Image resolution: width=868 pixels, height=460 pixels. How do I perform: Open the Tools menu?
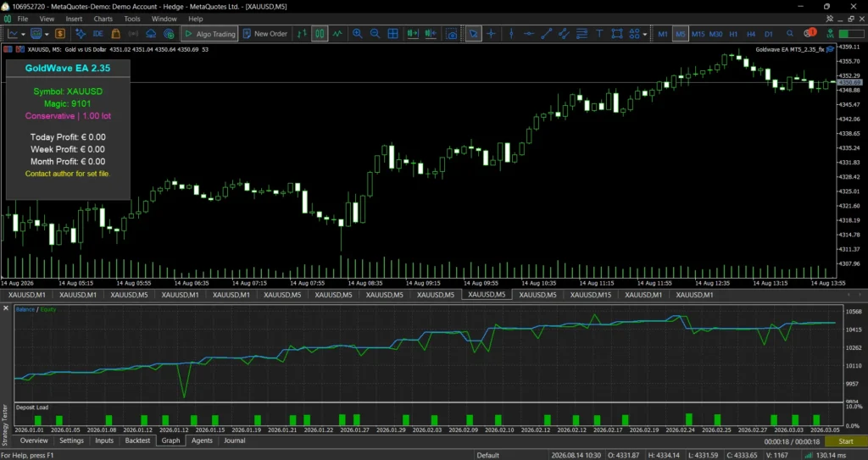(132, 19)
